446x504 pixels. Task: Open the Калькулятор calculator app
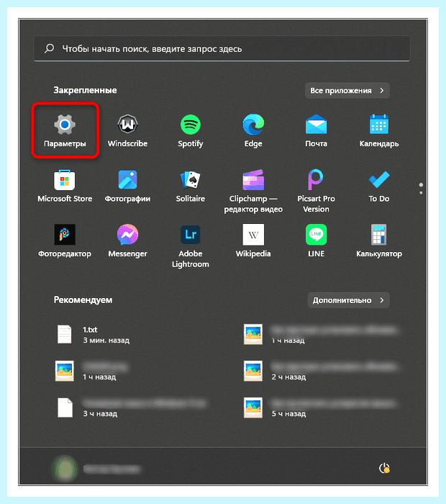coord(379,240)
